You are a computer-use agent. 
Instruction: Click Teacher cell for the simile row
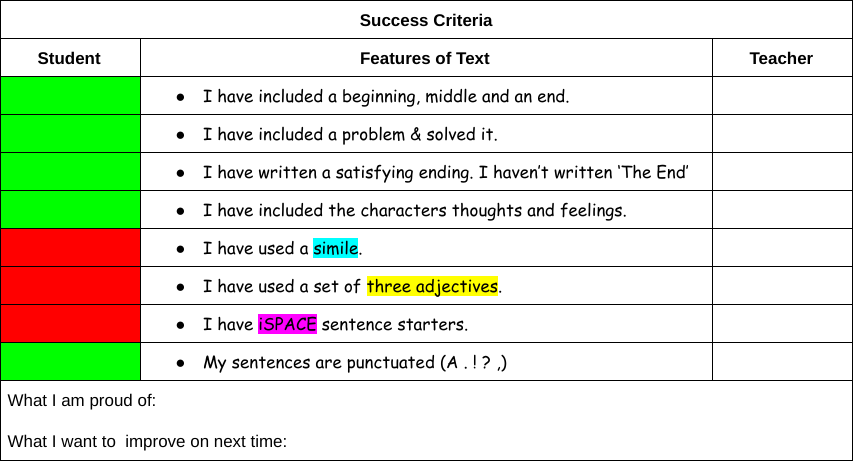coord(782,248)
